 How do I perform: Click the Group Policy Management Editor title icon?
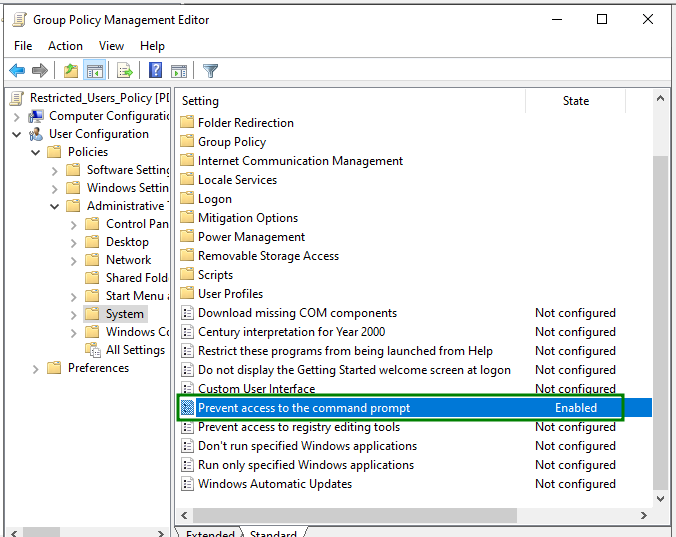pyautogui.click(x=19, y=20)
